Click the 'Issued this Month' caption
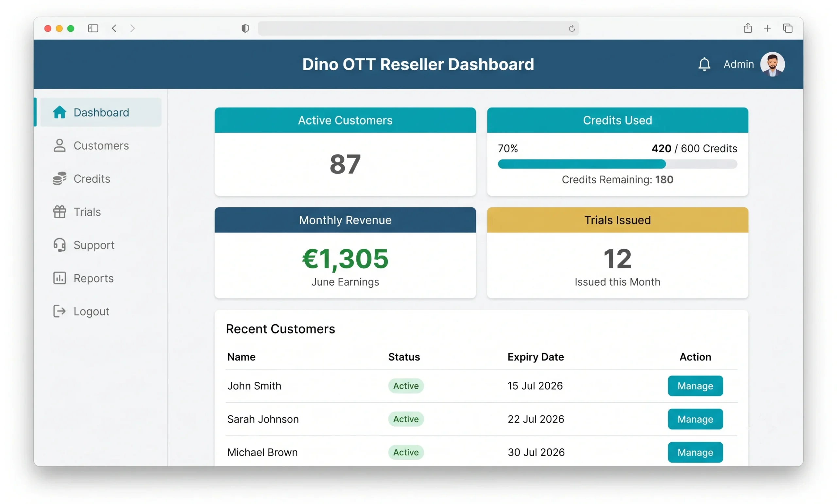The image size is (837, 504). tap(617, 282)
